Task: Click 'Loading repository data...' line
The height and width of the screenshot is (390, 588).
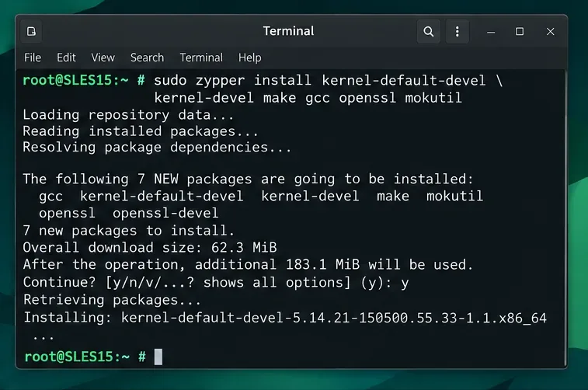Action: coord(128,115)
